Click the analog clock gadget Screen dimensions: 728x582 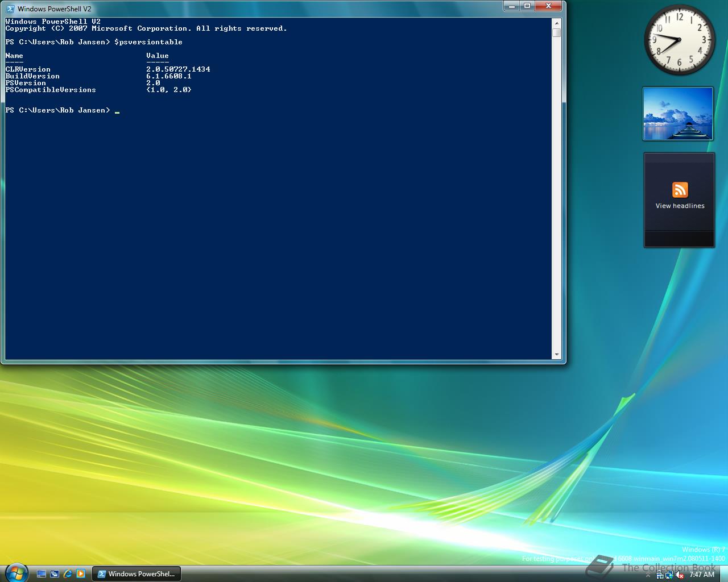680,40
